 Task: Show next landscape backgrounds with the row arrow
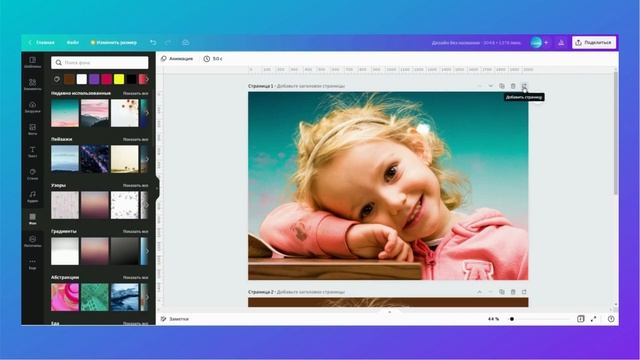[x=147, y=159]
